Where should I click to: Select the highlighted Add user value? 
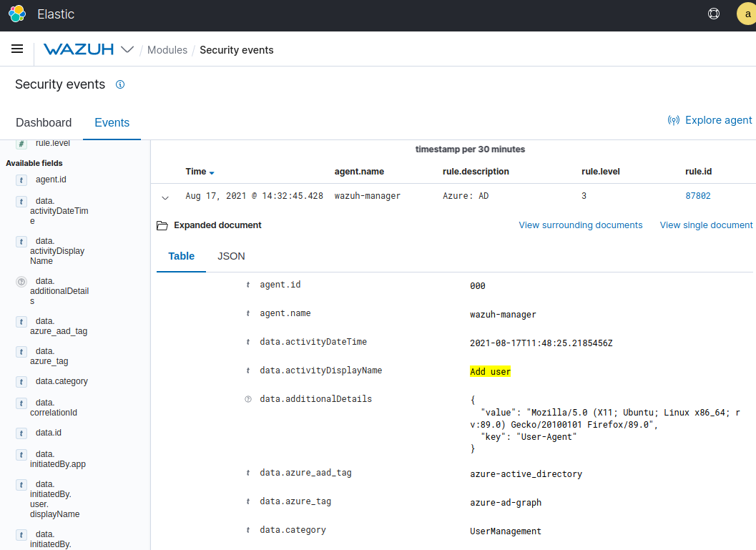point(490,371)
